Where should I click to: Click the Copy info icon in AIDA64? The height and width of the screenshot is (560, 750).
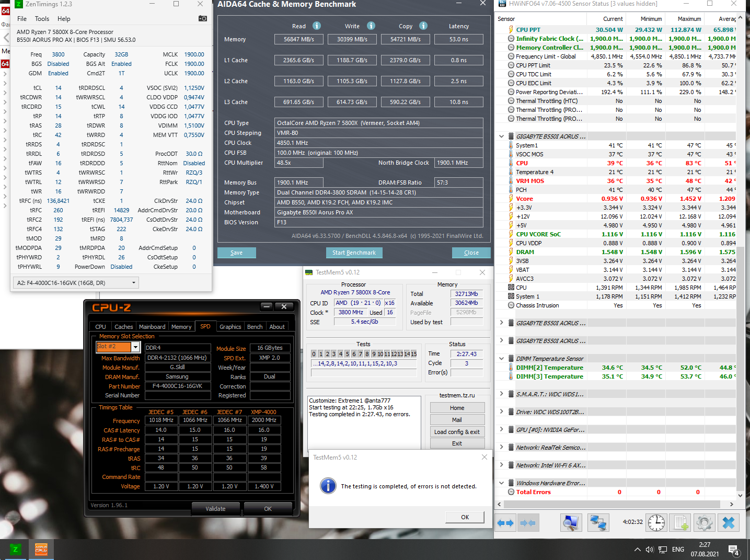[423, 26]
